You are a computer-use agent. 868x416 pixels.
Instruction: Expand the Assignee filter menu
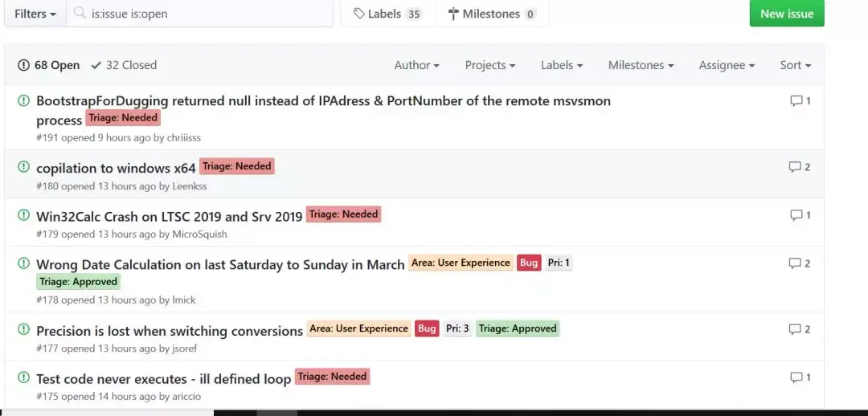[x=727, y=65]
